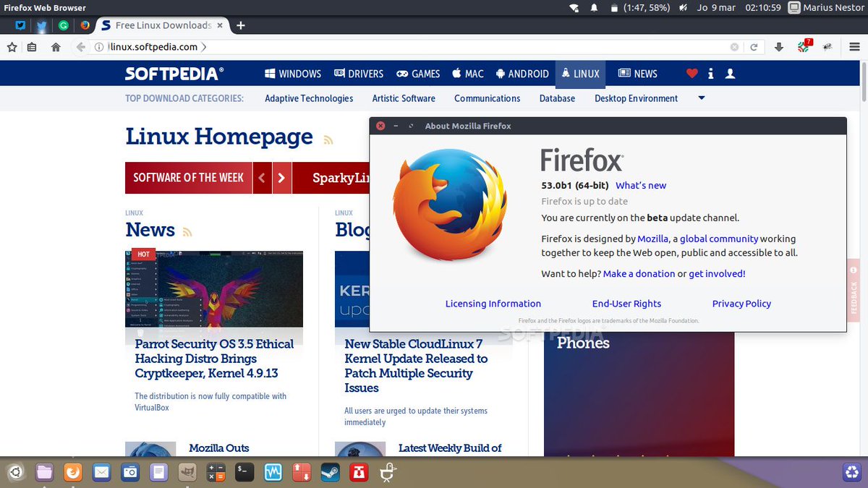Open New Stable CloudLinux 7 Kernel headline
868x488 pixels.
tap(417, 366)
